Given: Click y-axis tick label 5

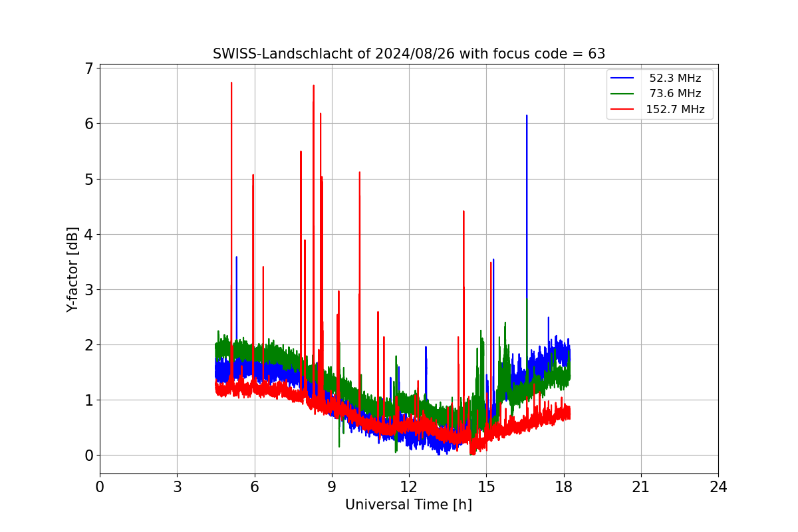Looking at the screenshot, I should [88, 179].
